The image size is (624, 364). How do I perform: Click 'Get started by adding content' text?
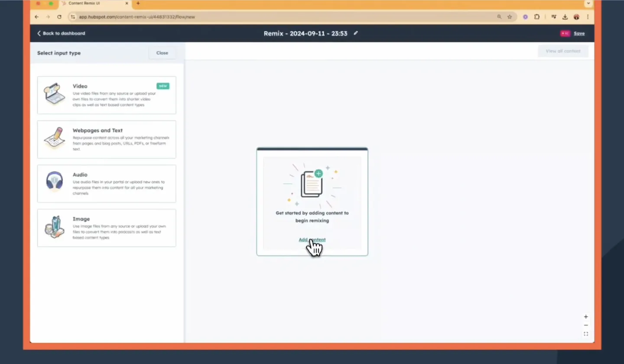312,217
